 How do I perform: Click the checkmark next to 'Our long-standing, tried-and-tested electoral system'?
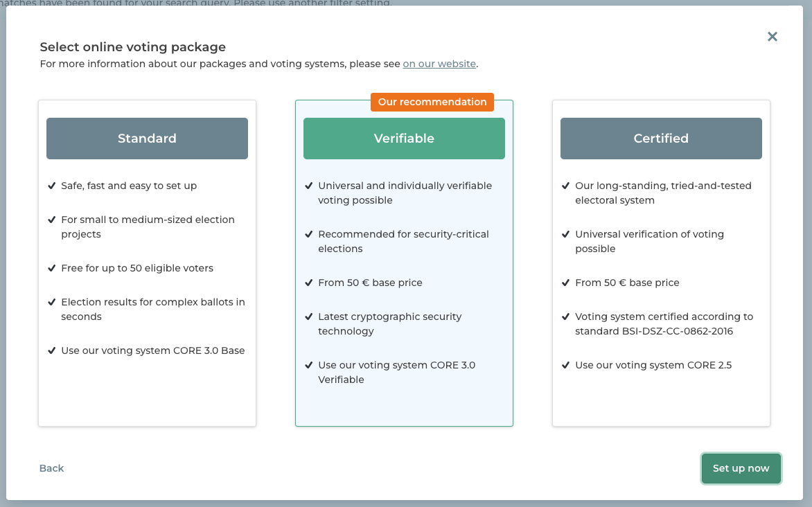[565, 186]
